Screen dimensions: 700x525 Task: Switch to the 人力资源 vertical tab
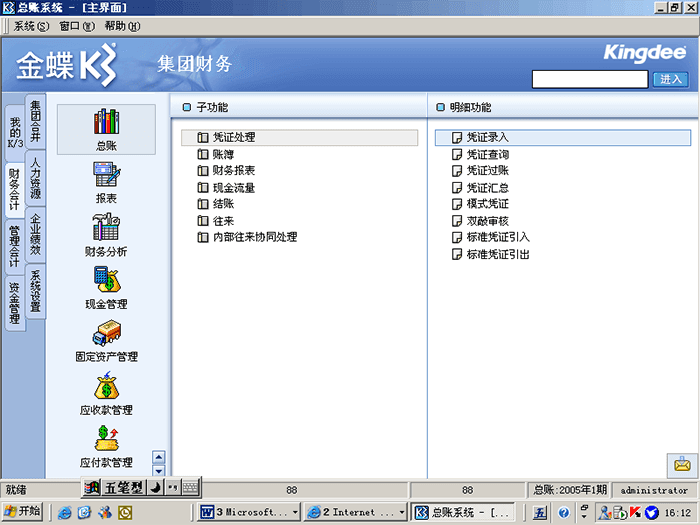point(36,179)
